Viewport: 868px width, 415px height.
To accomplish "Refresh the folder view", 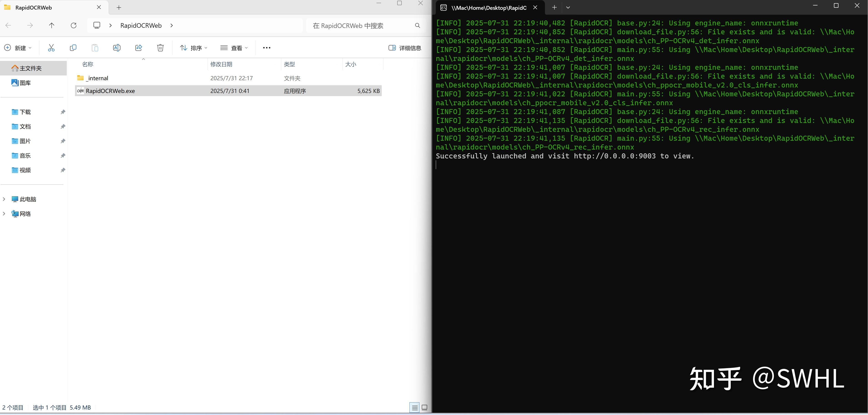I will (73, 25).
